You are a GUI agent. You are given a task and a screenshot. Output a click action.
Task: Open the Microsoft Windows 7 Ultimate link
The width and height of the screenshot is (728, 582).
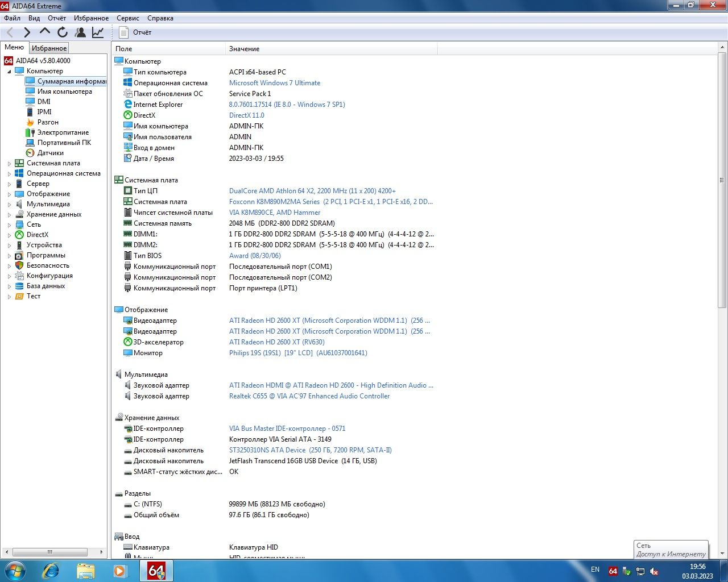click(x=275, y=83)
